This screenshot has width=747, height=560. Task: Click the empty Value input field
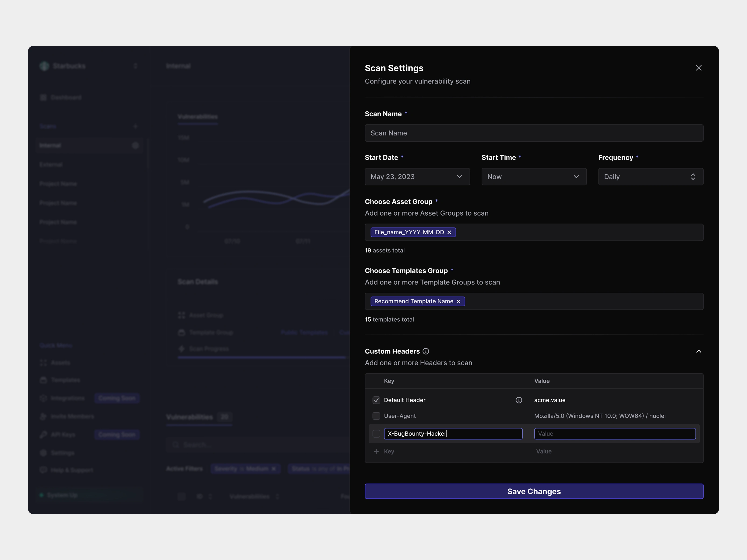pos(615,434)
